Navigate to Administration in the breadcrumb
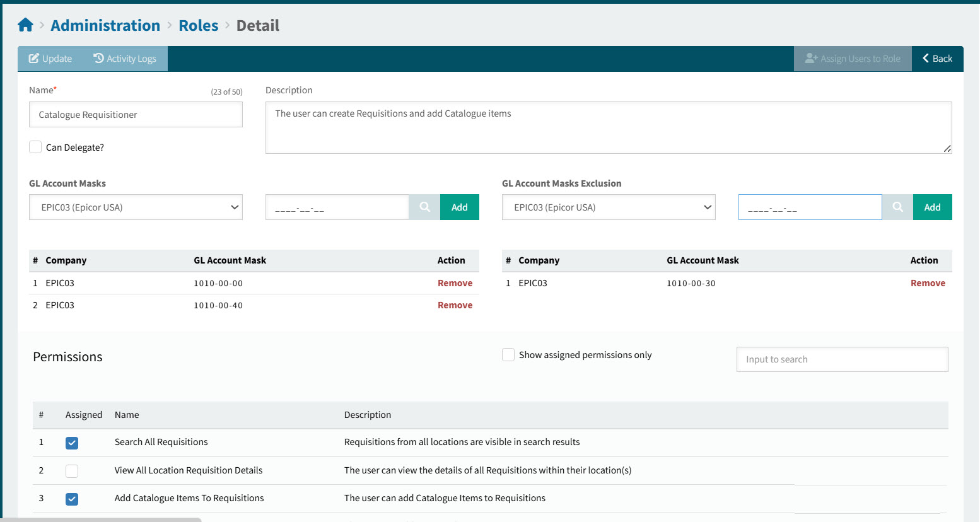This screenshot has height=522, width=980. tap(105, 26)
